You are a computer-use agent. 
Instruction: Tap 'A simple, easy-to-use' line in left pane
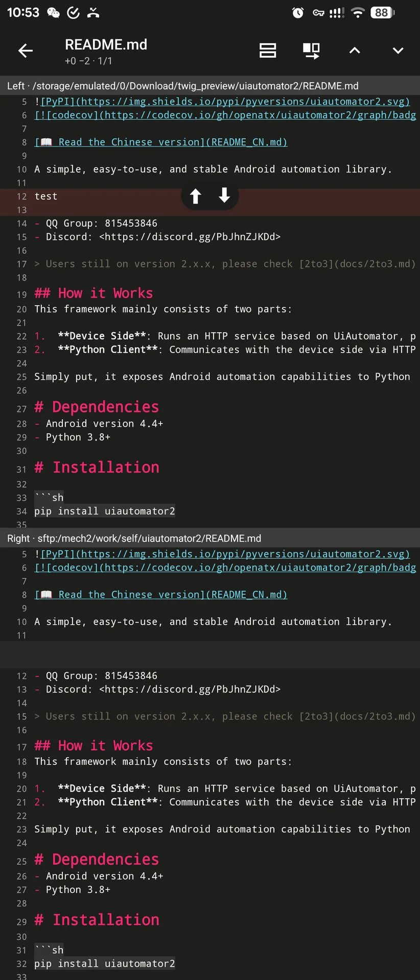pyautogui.click(x=213, y=169)
